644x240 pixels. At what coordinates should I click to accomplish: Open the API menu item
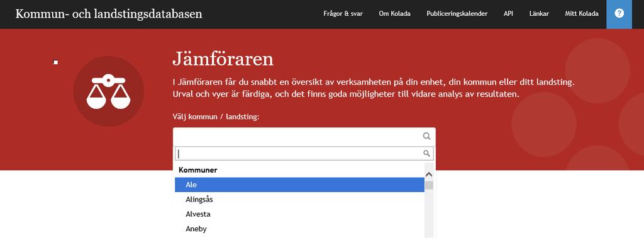click(x=508, y=14)
